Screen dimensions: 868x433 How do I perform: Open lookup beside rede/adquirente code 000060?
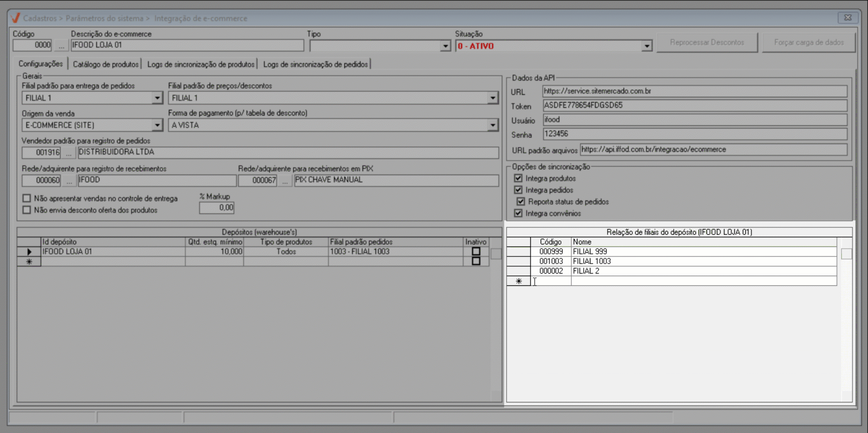click(x=68, y=181)
